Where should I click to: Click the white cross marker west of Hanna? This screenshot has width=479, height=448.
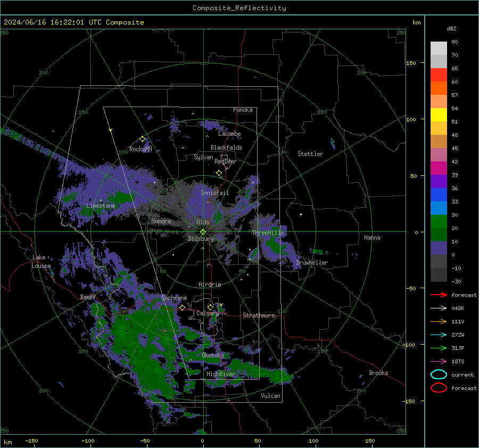click(x=301, y=214)
